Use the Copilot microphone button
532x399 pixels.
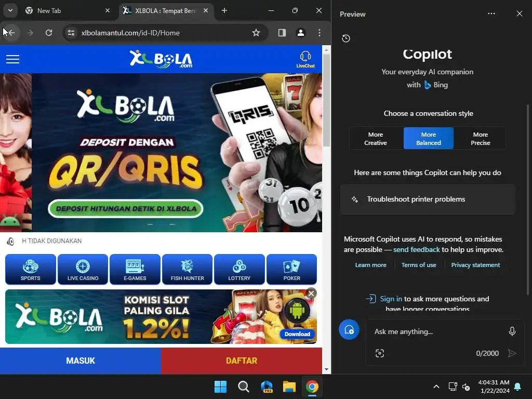512,331
